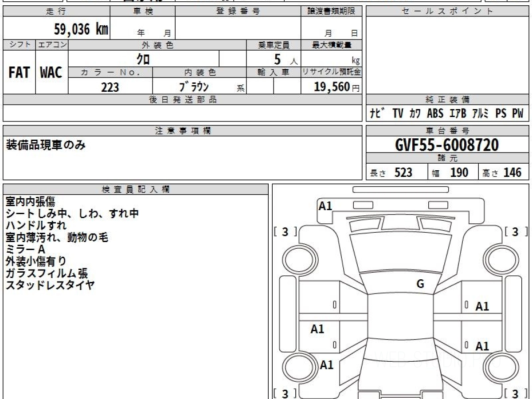Image resolution: width=532 pixels, height=399 pixels.
Task: Select the ナビ equipment code
Action: [x=378, y=114]
